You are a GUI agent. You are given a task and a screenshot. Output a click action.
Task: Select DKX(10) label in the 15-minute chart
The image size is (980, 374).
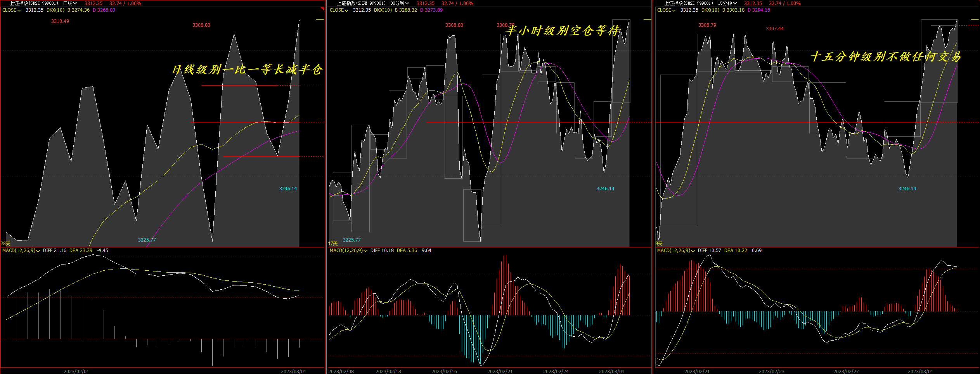click(x=710, y=10)
